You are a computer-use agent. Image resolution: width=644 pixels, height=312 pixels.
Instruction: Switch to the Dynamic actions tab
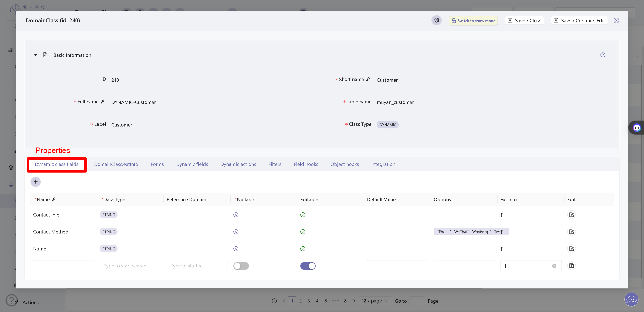[238, 164]
